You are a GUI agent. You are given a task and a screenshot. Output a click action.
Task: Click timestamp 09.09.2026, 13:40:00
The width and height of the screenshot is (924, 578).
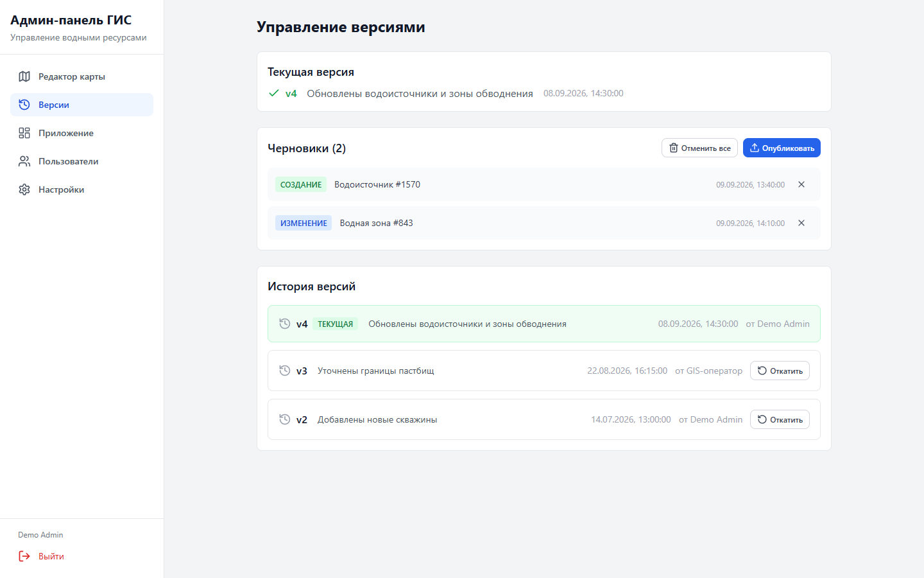tap(750, 185)
